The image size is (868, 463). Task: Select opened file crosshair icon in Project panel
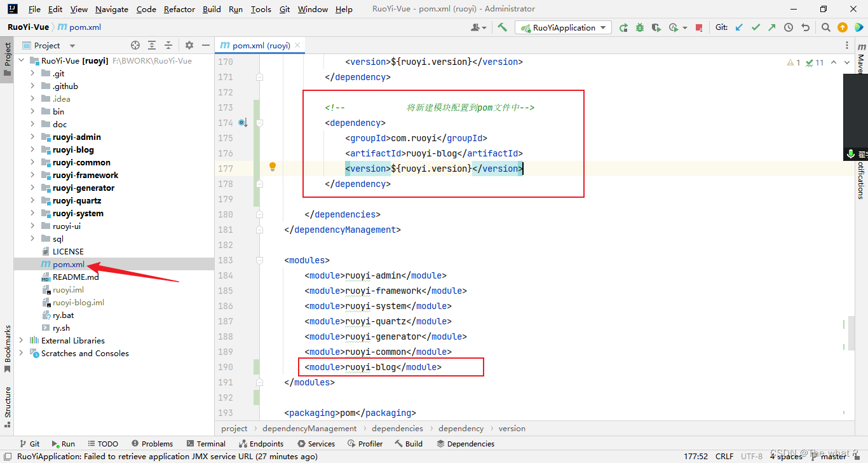coord(135,45)
